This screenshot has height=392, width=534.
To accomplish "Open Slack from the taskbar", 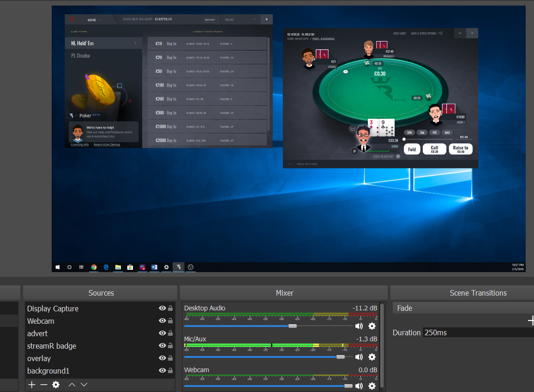I will click(142, 267).
